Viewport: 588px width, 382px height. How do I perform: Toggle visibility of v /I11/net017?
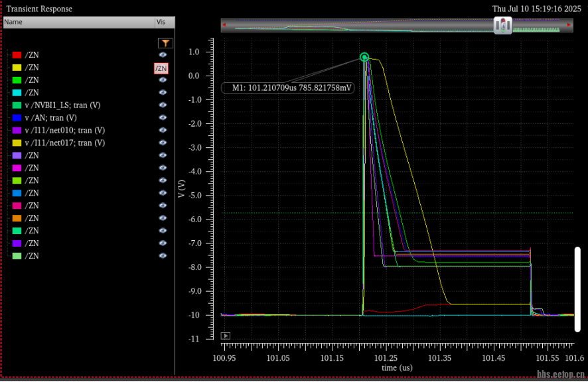click(163, 143)
